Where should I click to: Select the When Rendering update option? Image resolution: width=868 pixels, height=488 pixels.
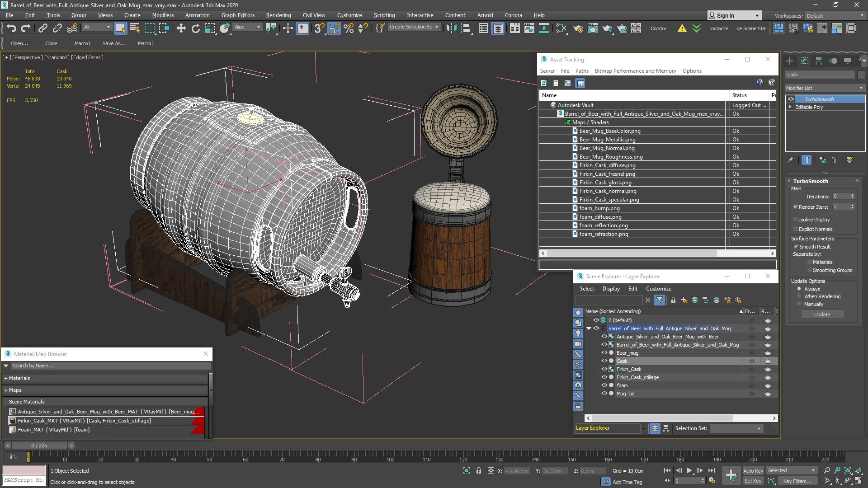(799, 296)
